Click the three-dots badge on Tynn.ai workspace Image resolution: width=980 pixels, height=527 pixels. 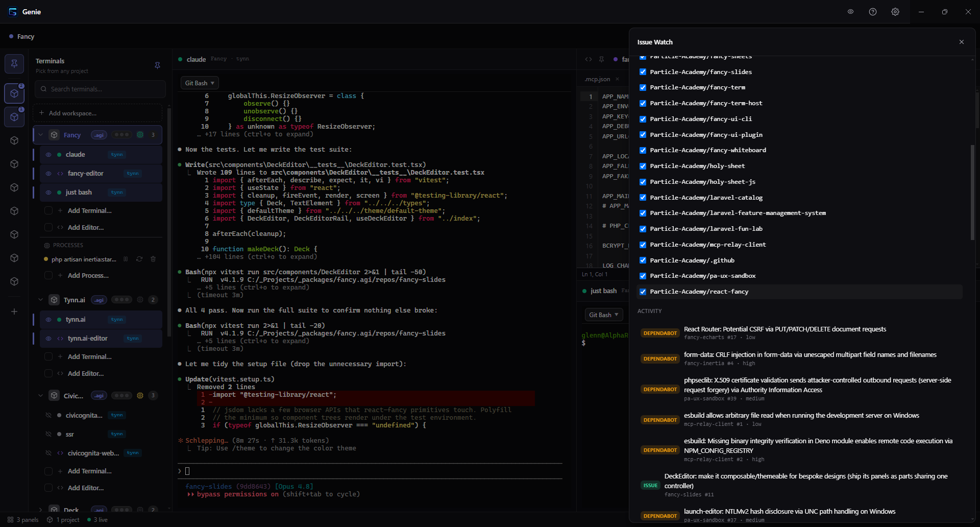pyautogui.click(x=121, y=300)
